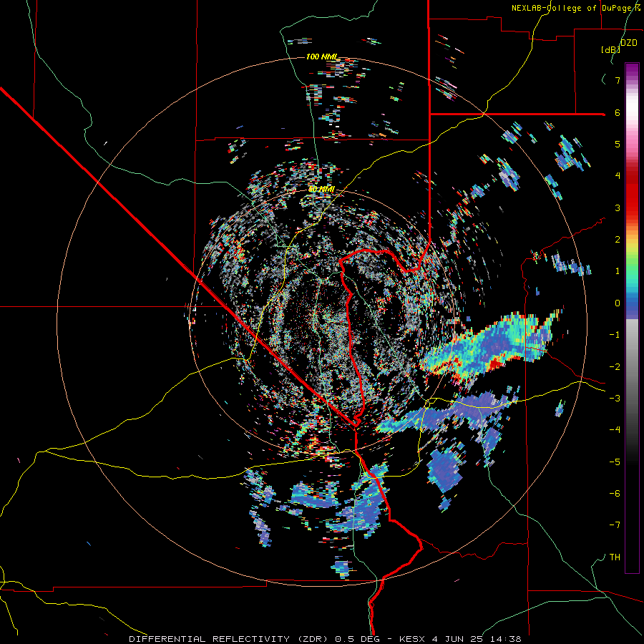The image size is (644, 644).
Task: Click the 6 value on color scale
Action: click(x=618, y=112)
